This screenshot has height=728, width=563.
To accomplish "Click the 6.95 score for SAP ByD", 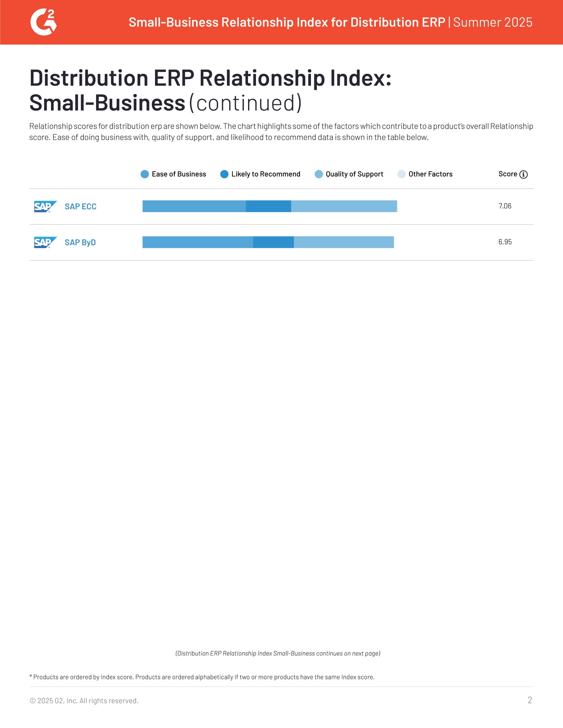I will [505, 242].
